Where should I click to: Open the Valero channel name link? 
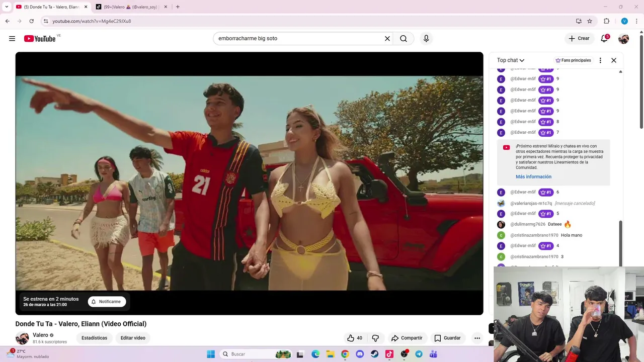40,335
